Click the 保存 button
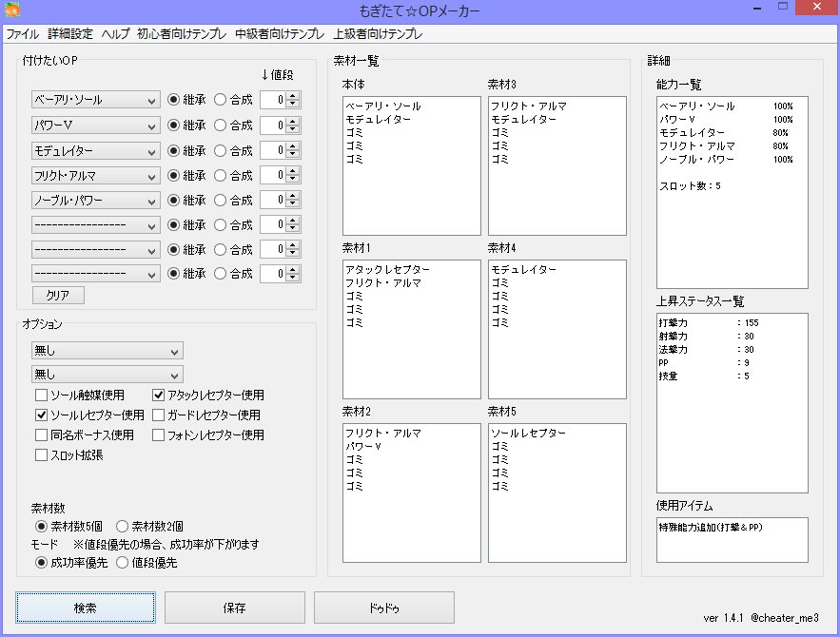This screenshot has height=637, width=840. [x=235, y=608]
